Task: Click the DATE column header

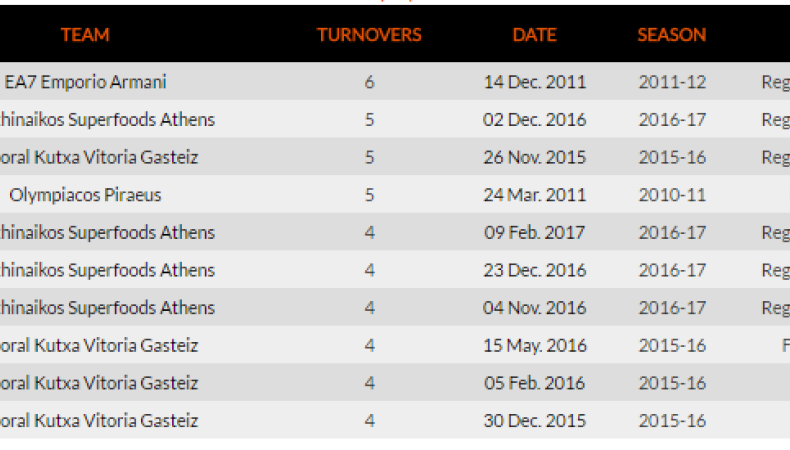Action: [x=534, y=34]
